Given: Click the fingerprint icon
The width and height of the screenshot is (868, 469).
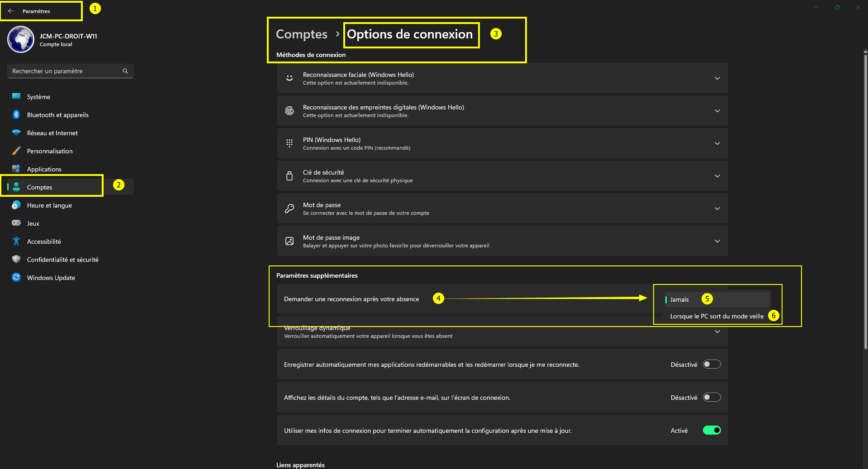Looking at the screenshot, I should pyautogui.click(x=289, y=111).
